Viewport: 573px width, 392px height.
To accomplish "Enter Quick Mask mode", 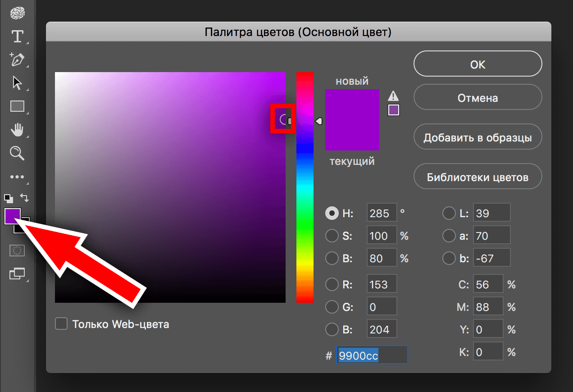I will tap(17, 251).
